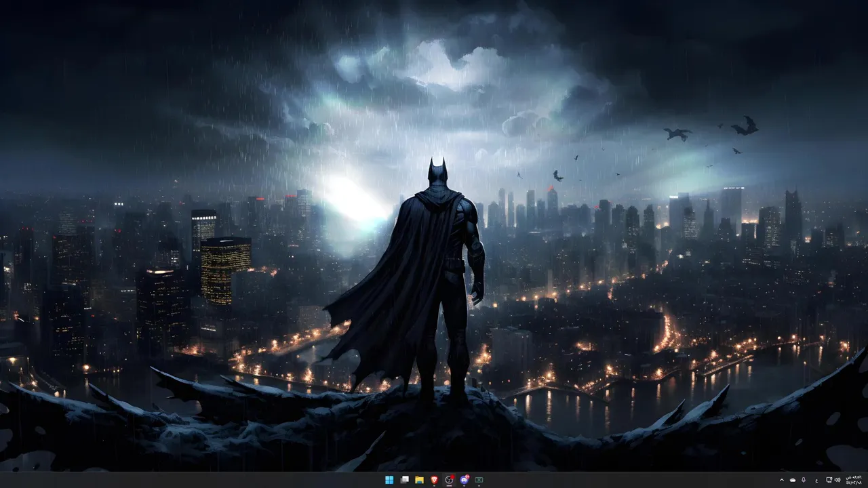The height and width of the screenshot is (488, 868).
Task: Open the Windows Start menu
Action: [389, 480]
